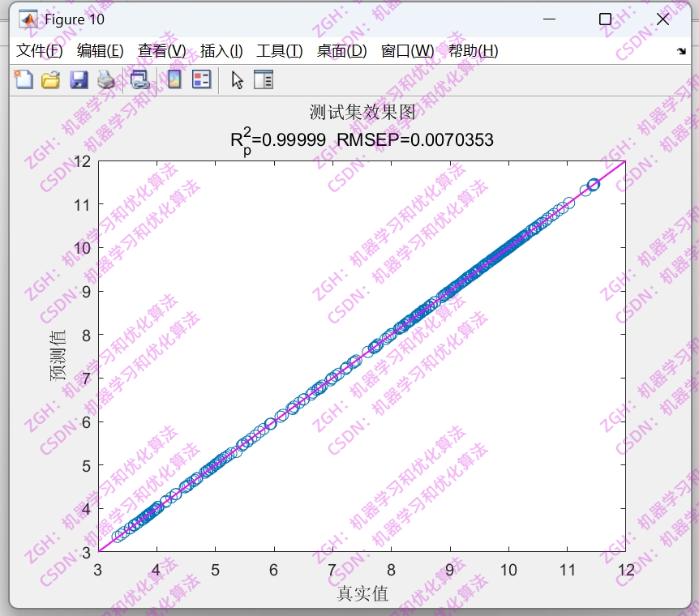Click the RMSEP=0.0070353 subtitle text
The image size is (699, 616).
[415, 140]
